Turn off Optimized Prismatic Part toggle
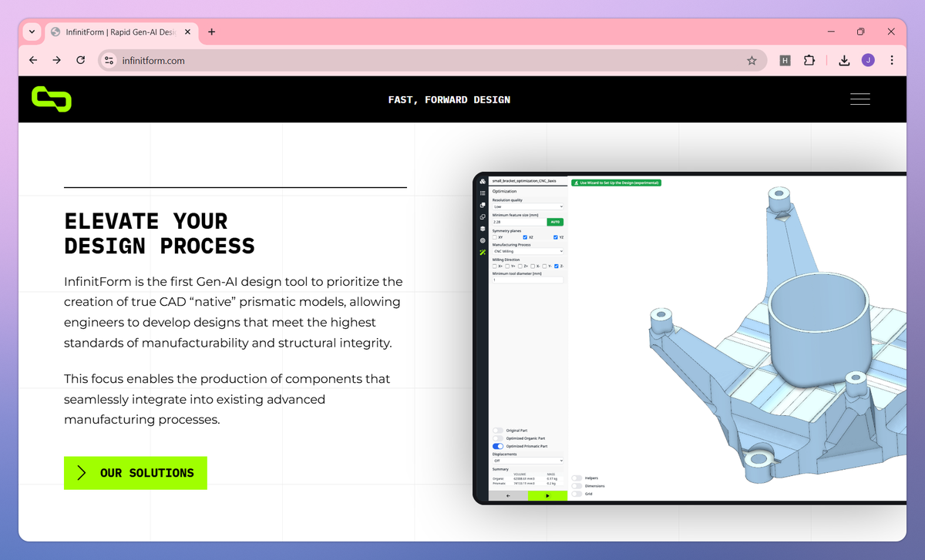 click(x=498, y=446)
